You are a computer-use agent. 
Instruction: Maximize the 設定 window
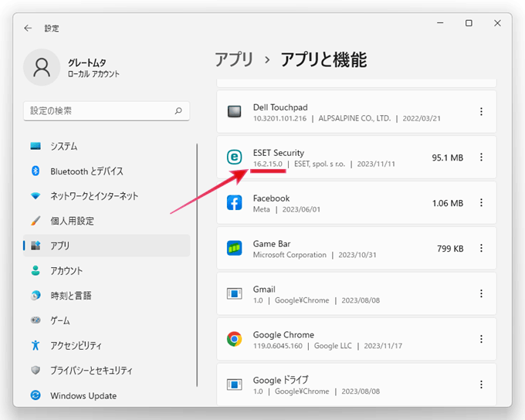click(469, 22)
